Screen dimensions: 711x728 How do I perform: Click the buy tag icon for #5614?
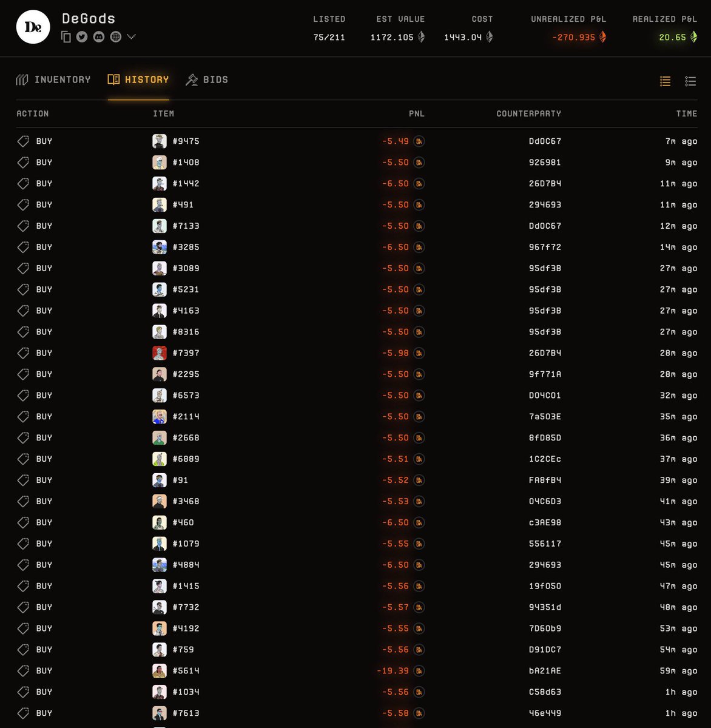pos(23,670)
